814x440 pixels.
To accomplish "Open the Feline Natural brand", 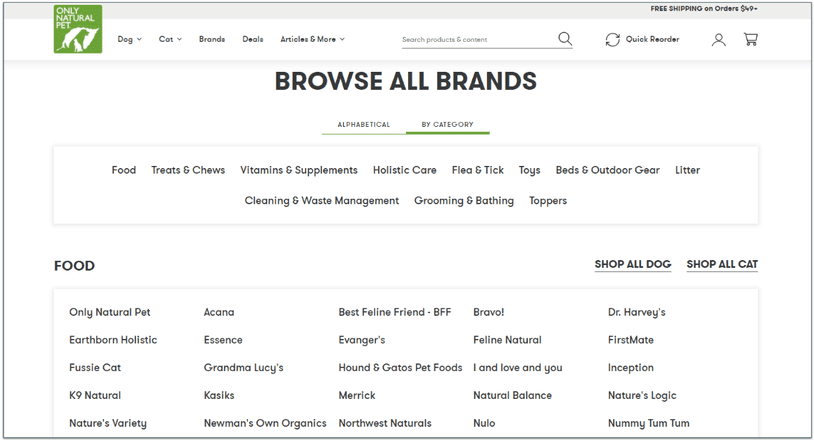I will [507, 340].
